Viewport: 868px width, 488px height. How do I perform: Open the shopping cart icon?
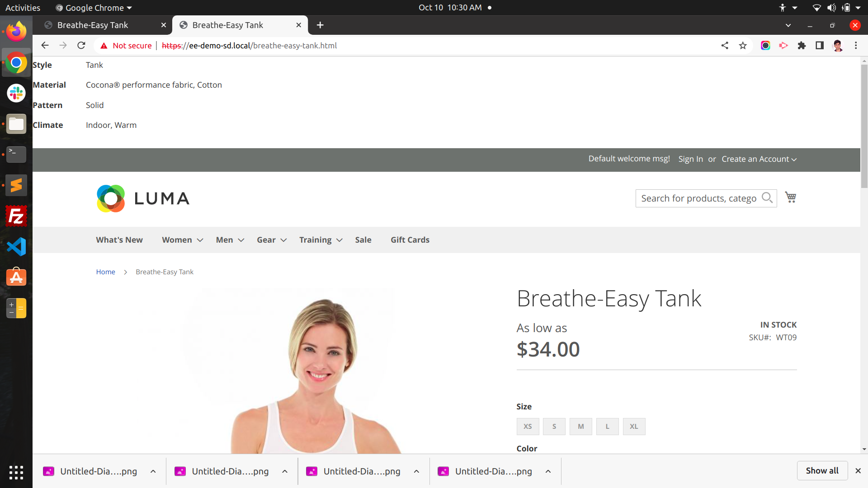790,197
